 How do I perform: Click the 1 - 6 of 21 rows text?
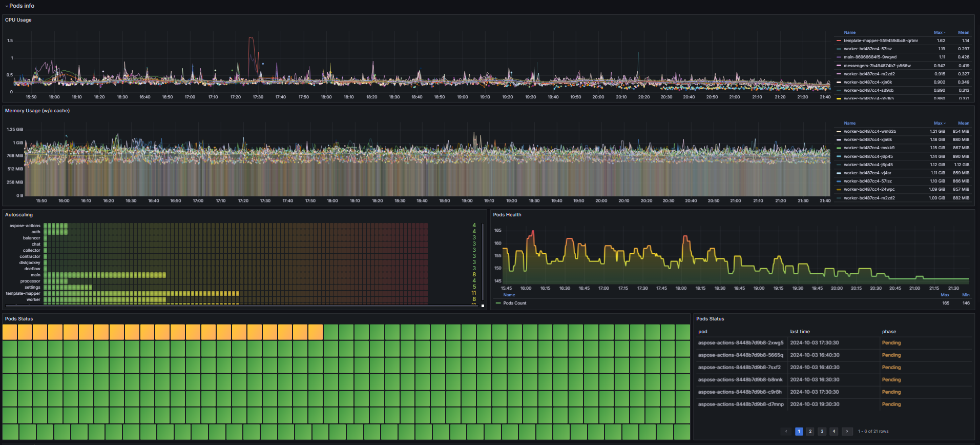click(x=873, y=431)
